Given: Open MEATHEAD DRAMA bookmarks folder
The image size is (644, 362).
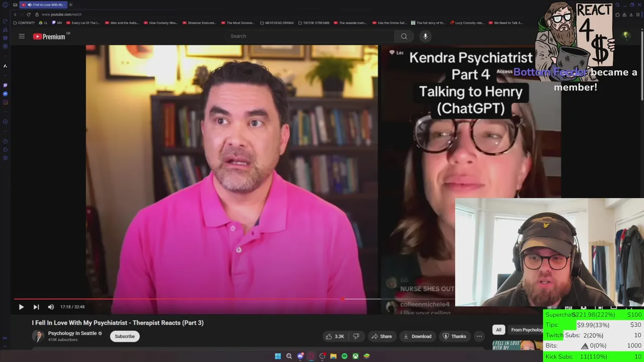Looking at the screenshot, I should (277, 23).
